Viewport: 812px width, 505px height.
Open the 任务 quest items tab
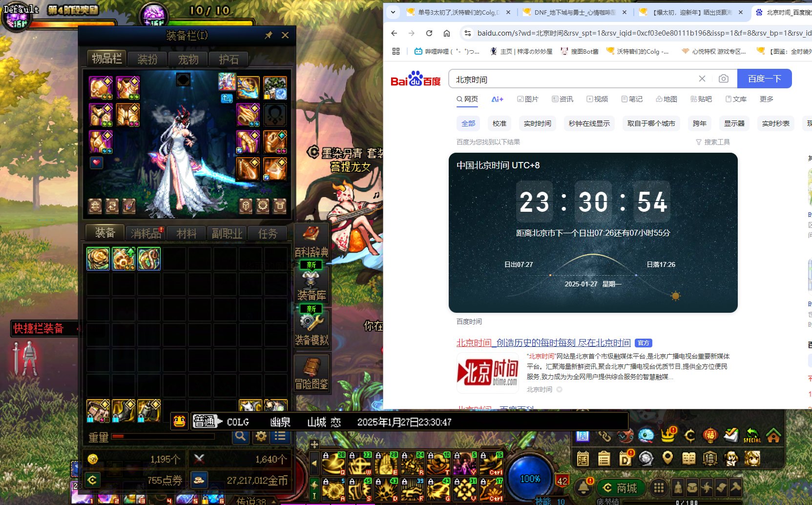[x=268, y=234]
